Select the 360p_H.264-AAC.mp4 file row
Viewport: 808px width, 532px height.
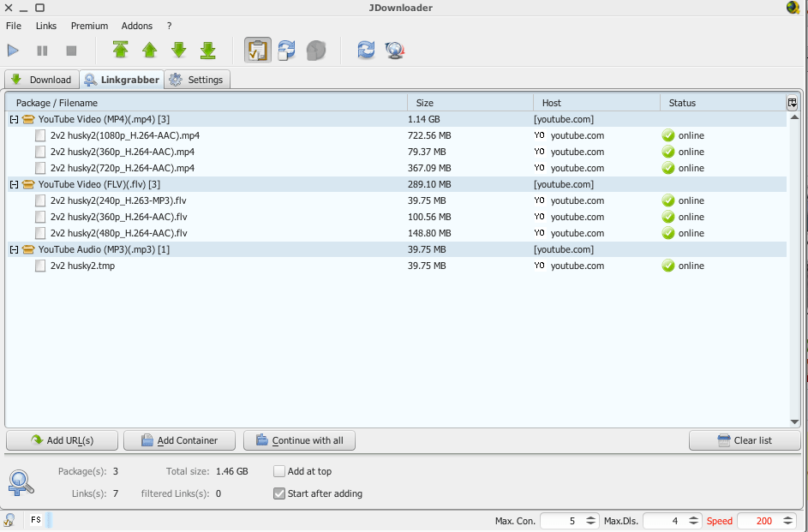click(396, 152)
